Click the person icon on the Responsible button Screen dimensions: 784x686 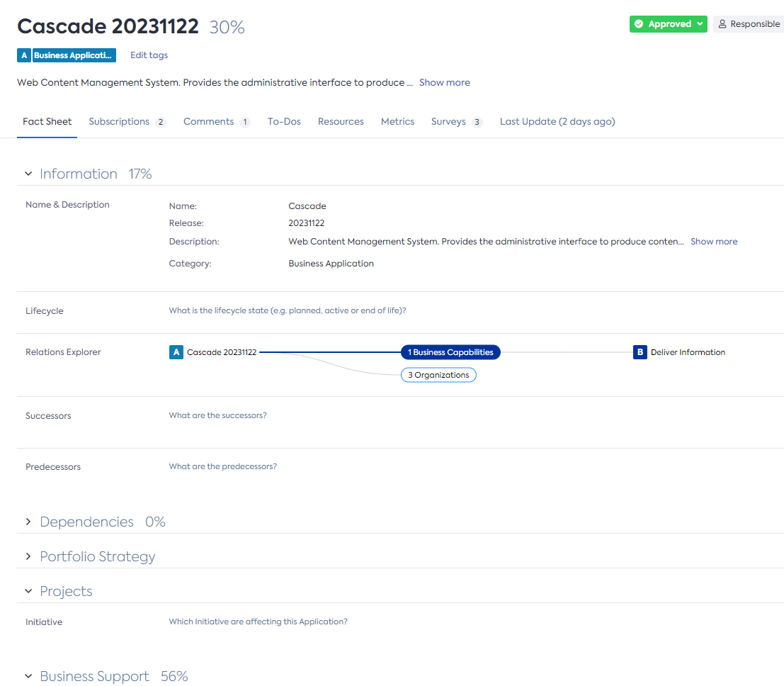721,23
